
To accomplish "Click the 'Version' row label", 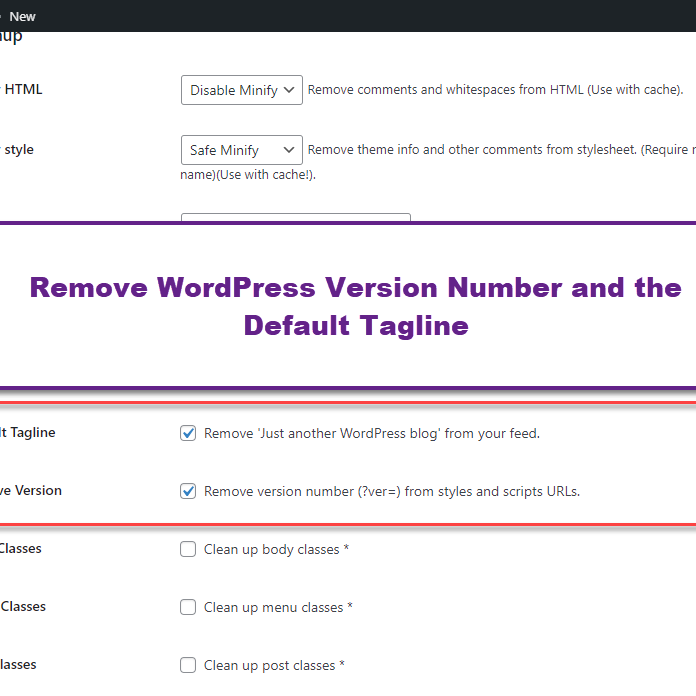I will pos(38,490).
